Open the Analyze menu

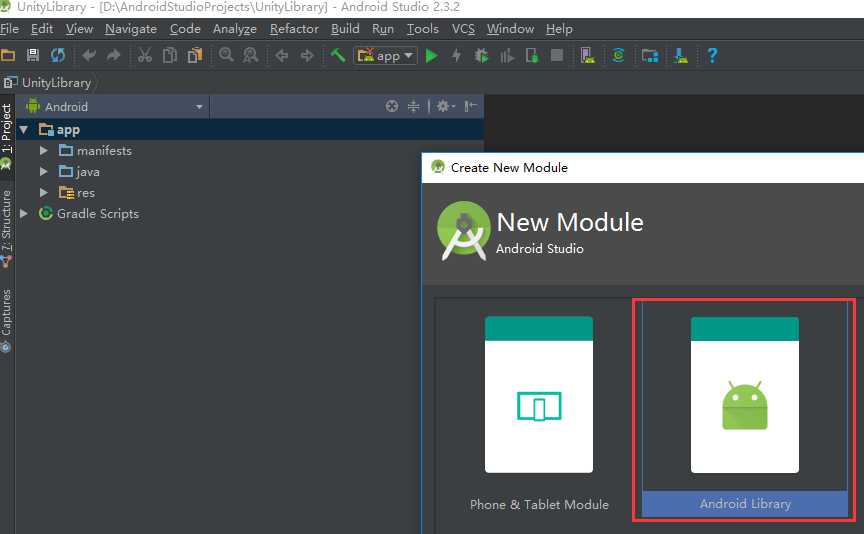point(235,29)
